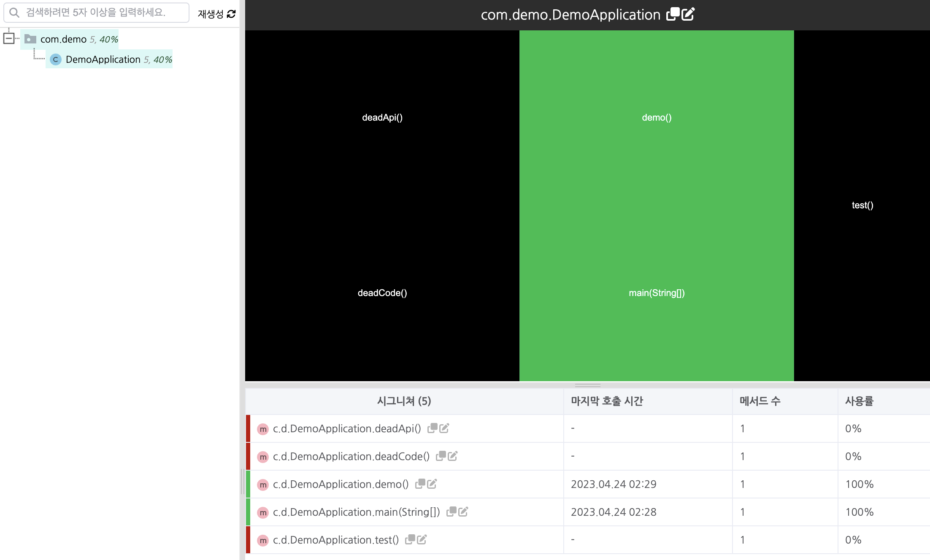Click copy icon next to deadApi() row
This screenshot has width=930, height=560.
[x=432, y=428]
